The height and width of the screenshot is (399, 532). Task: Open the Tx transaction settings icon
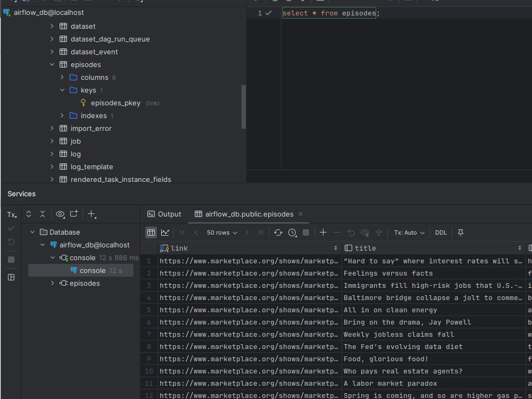click(12, 214)
